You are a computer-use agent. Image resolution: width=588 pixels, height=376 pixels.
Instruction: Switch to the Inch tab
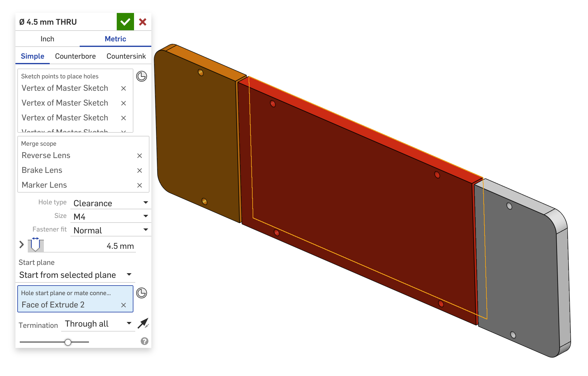pyautogui.click(x=47, y=39)
